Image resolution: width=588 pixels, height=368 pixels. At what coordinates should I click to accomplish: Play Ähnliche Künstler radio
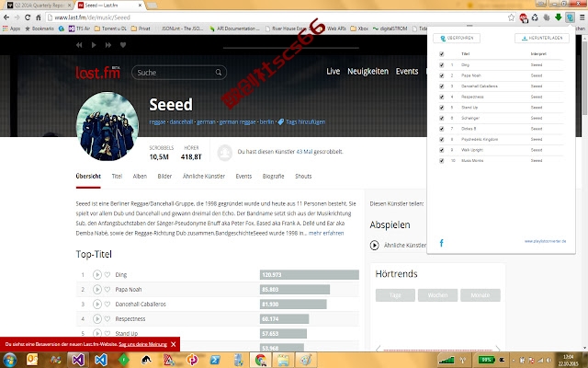374,246
